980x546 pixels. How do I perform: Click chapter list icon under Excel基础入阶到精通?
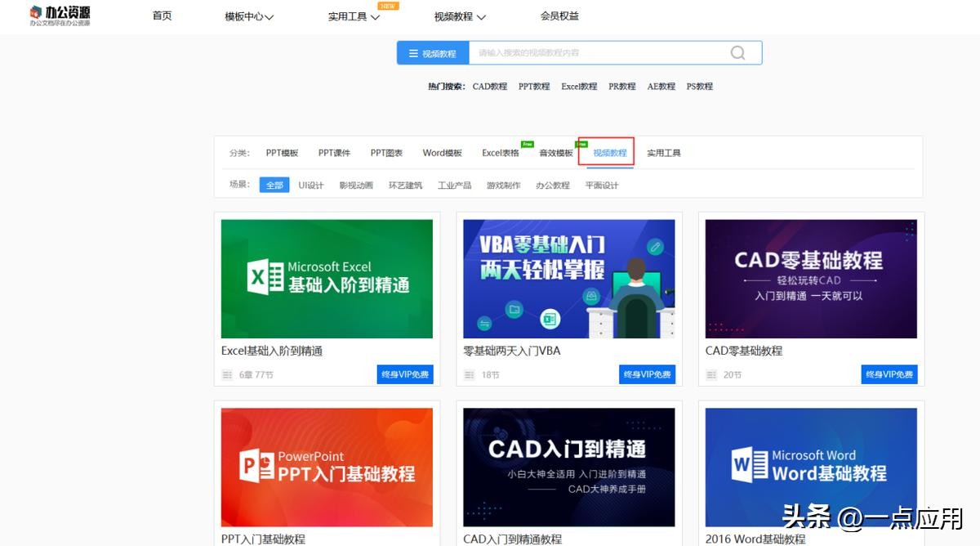pos(228,375)
